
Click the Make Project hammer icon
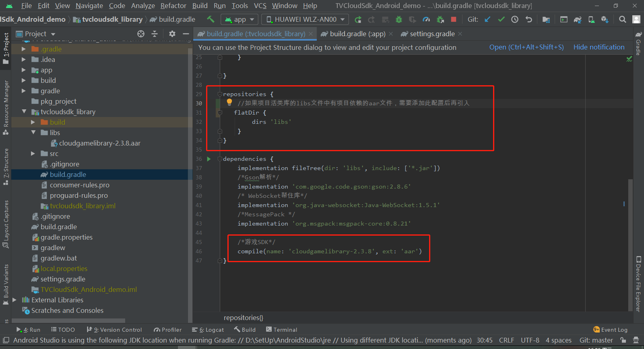click(211, 19)
